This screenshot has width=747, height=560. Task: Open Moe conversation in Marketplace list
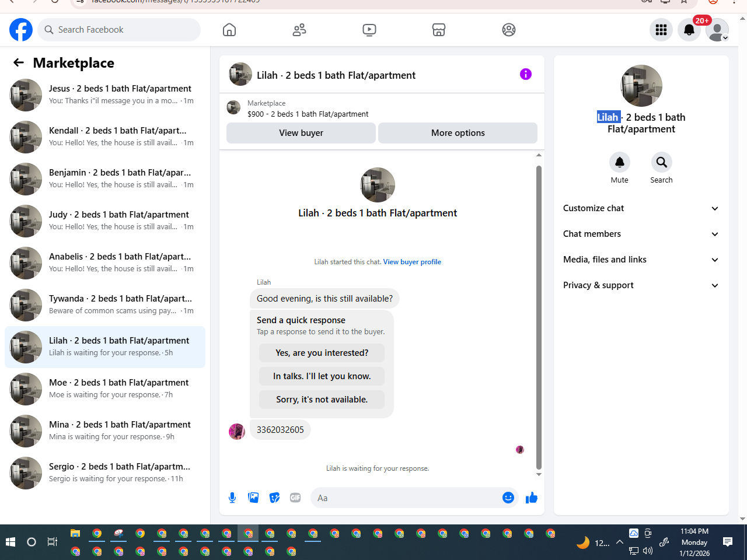coord(105,389)
